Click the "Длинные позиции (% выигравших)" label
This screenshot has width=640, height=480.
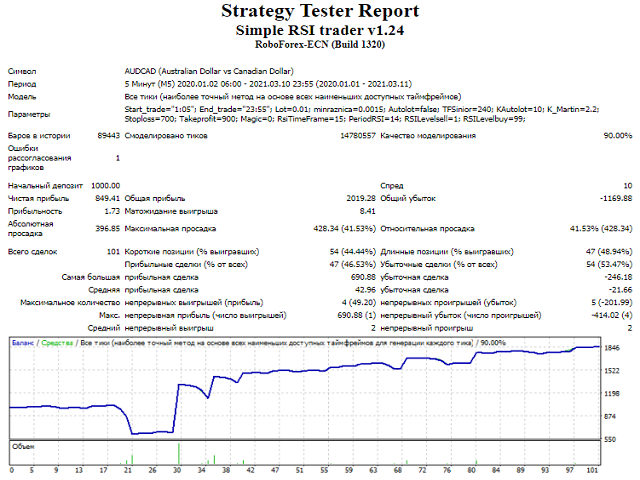tap(447, 252)
